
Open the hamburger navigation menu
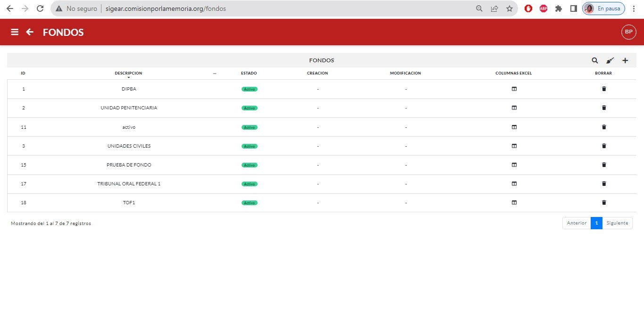15,32
